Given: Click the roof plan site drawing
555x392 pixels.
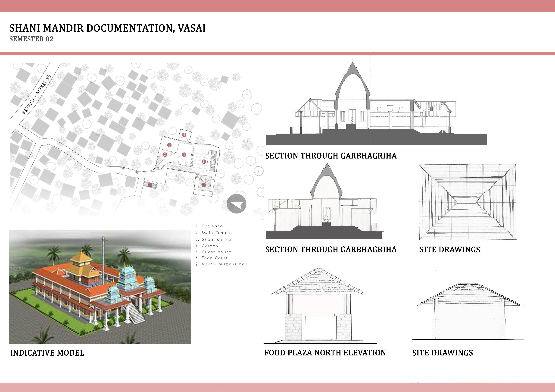Looking at the screenshot, I should click(468, 202).
